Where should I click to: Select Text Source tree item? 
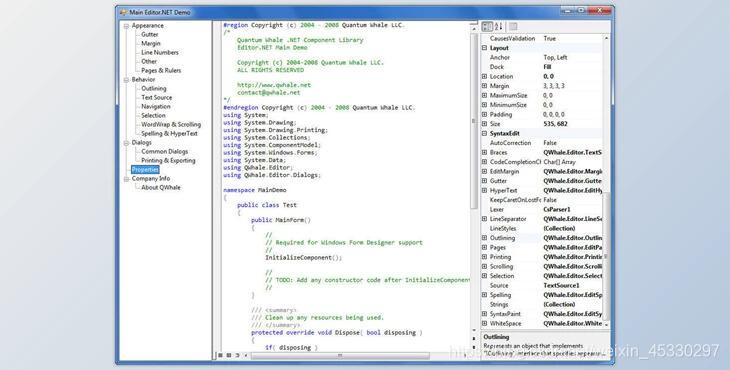156,98
